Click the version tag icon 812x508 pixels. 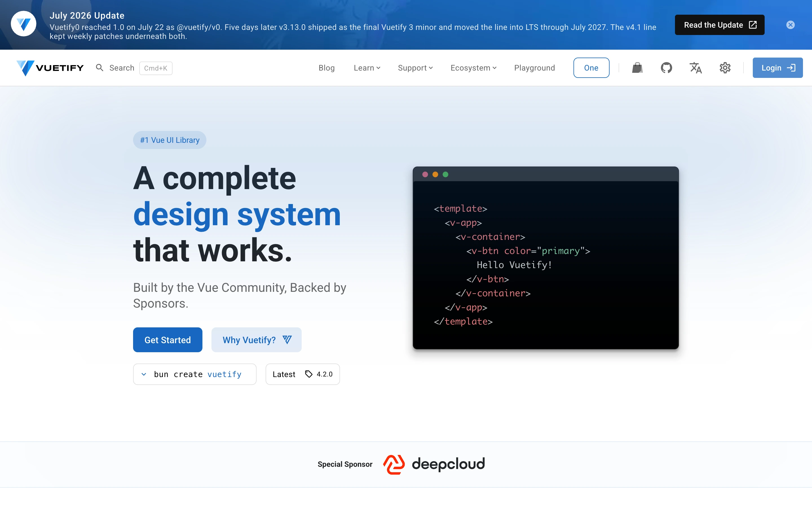[309, 374]
